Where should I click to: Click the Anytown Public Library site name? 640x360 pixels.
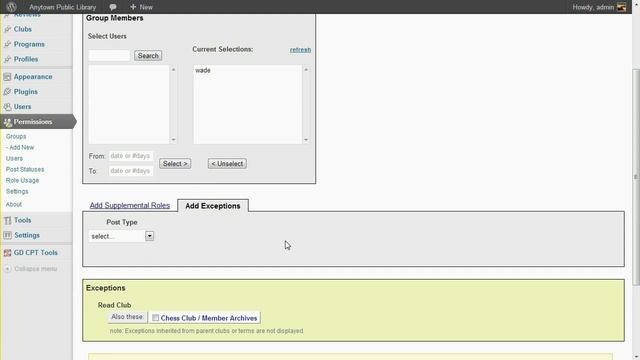point(62,7)
